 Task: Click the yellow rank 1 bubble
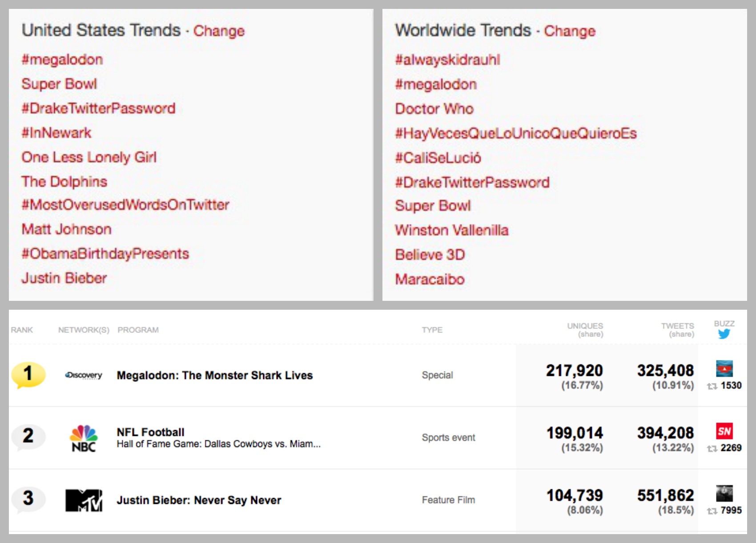tap(28, 375)
